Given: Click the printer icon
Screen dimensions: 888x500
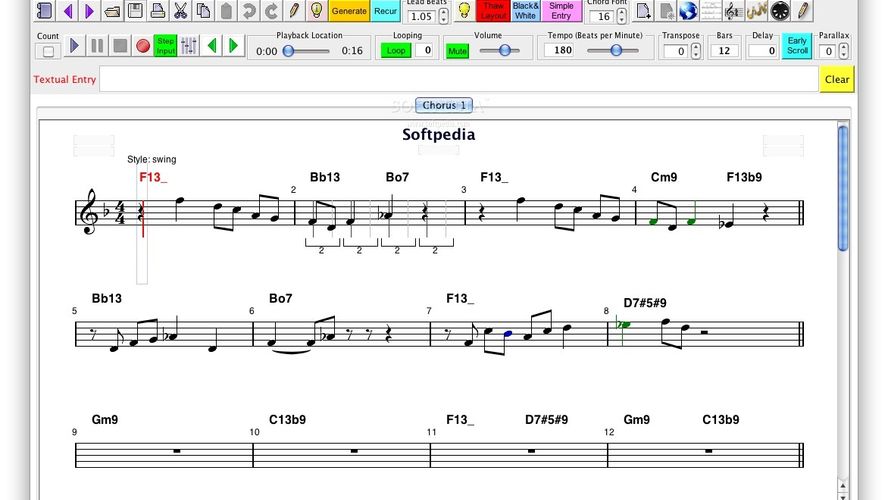Looking at the screenshot, I should [157, 11].
